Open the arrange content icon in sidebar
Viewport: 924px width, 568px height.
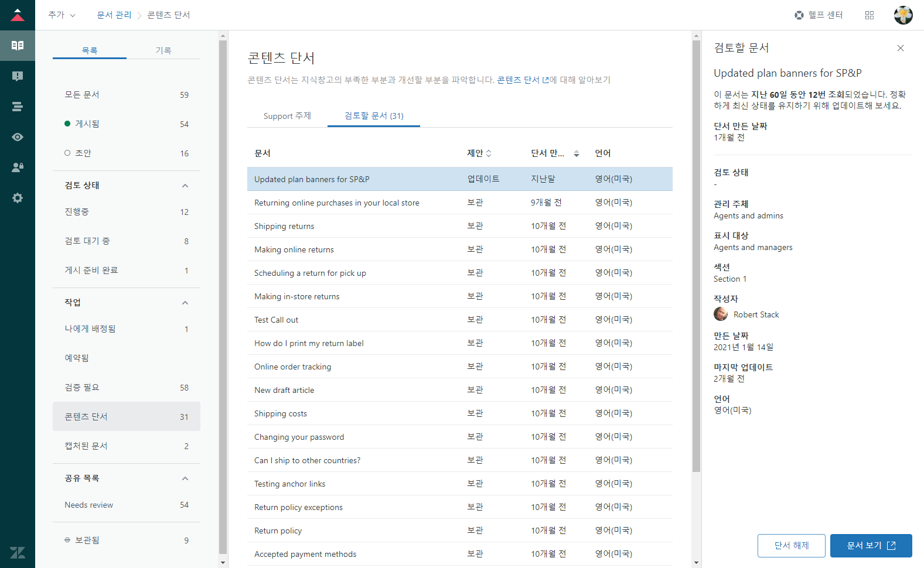pos(18,107)
